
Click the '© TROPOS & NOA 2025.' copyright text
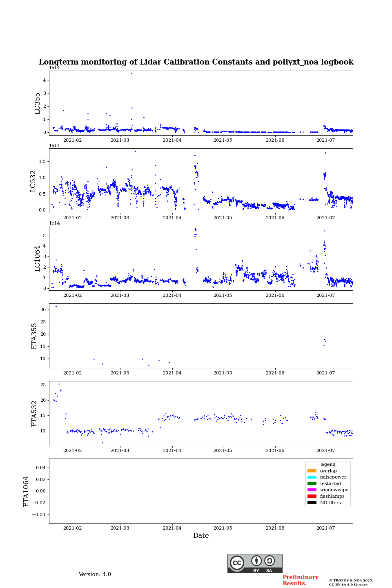[351, 580]
